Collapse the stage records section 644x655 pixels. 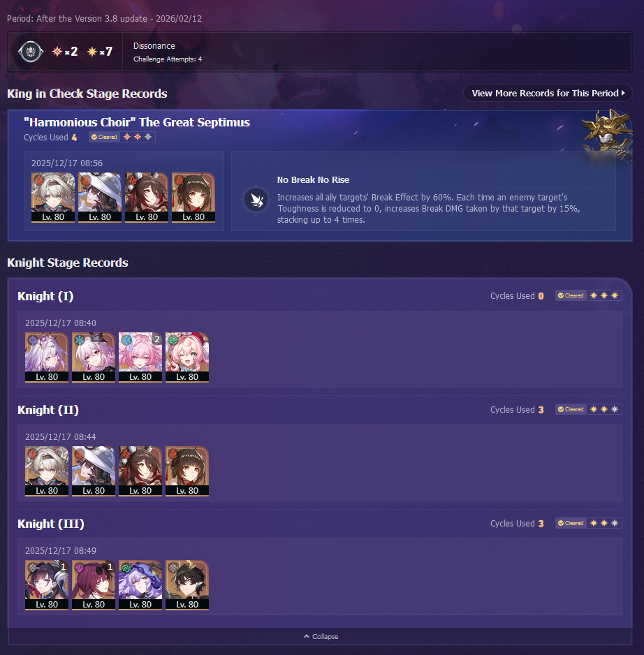coord(321,637)
